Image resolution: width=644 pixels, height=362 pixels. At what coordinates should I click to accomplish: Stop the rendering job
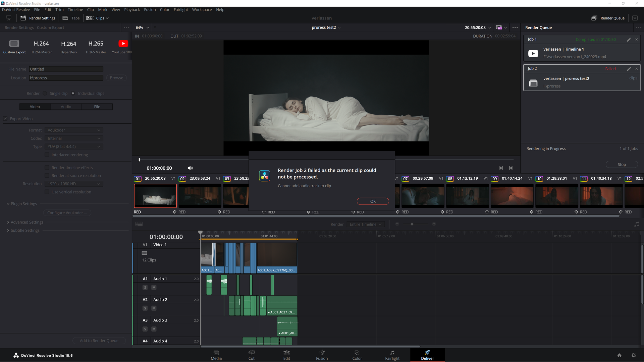click(x=622, y=165)
